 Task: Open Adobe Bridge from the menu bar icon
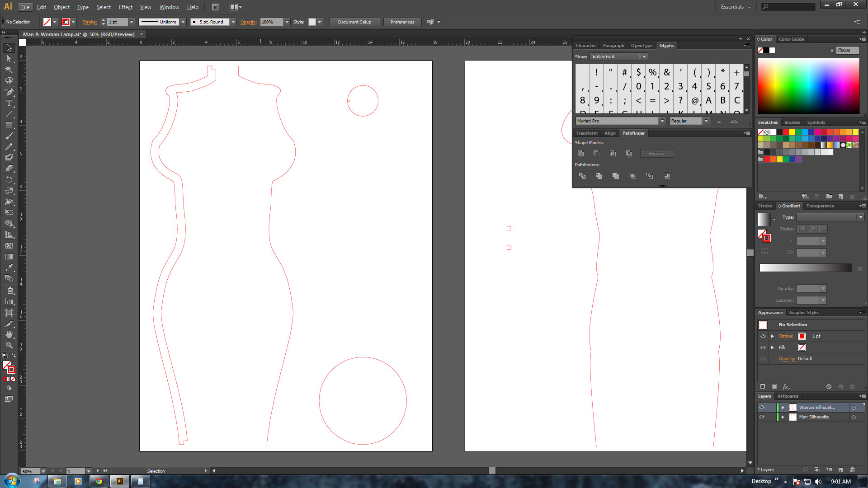(216, 7)
